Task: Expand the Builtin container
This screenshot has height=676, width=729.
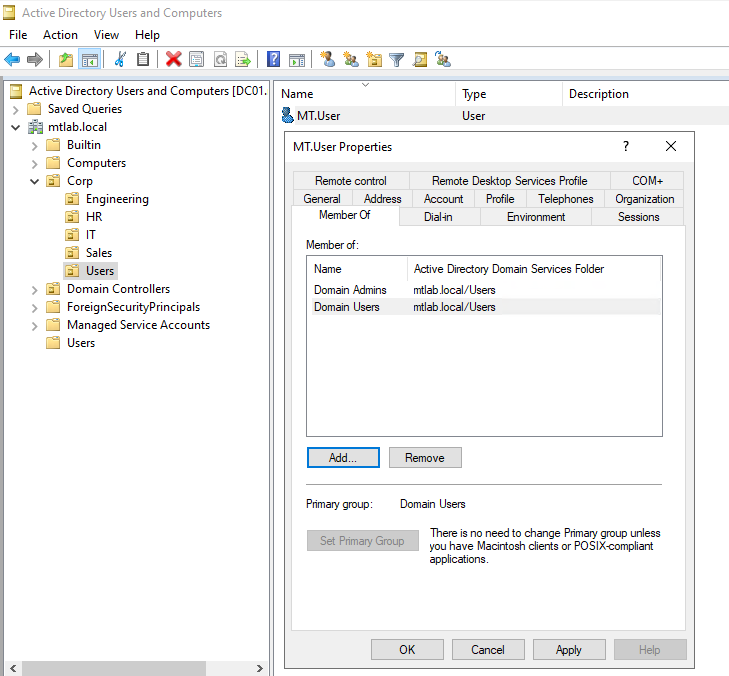Action: (34, 146)
